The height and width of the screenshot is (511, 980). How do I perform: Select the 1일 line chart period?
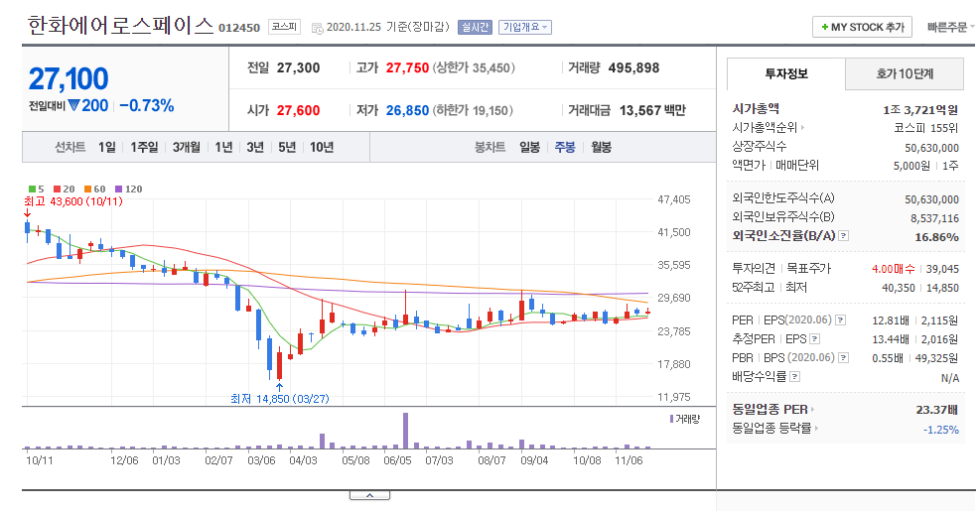[107, 148]
